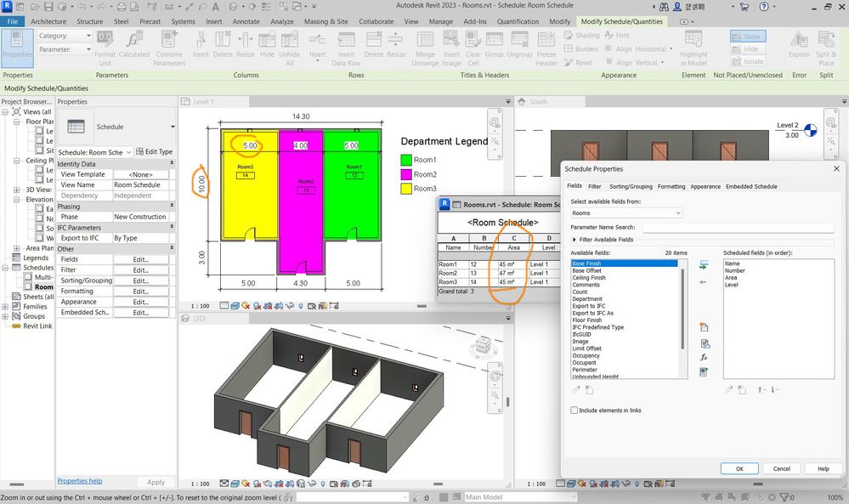Switch to the Sorting/Grouping tab

(x=631, y=186)
